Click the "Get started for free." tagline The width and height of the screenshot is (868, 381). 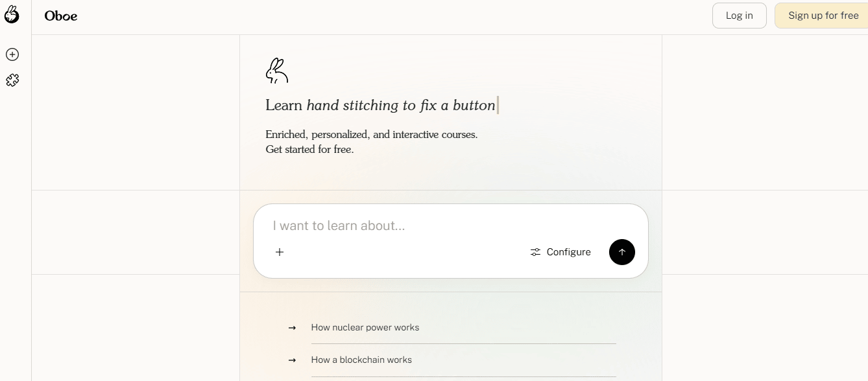click(x=309, y=150)
